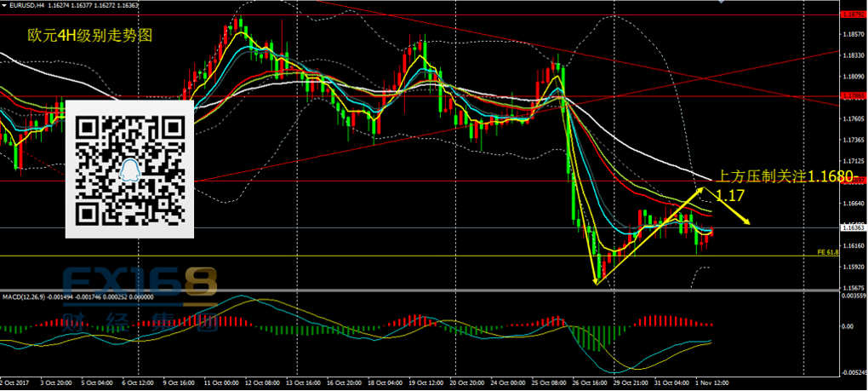Select the downward yellow arrow head at right
This screenshot has width=868, height=391.
click(x=747, y=223)
